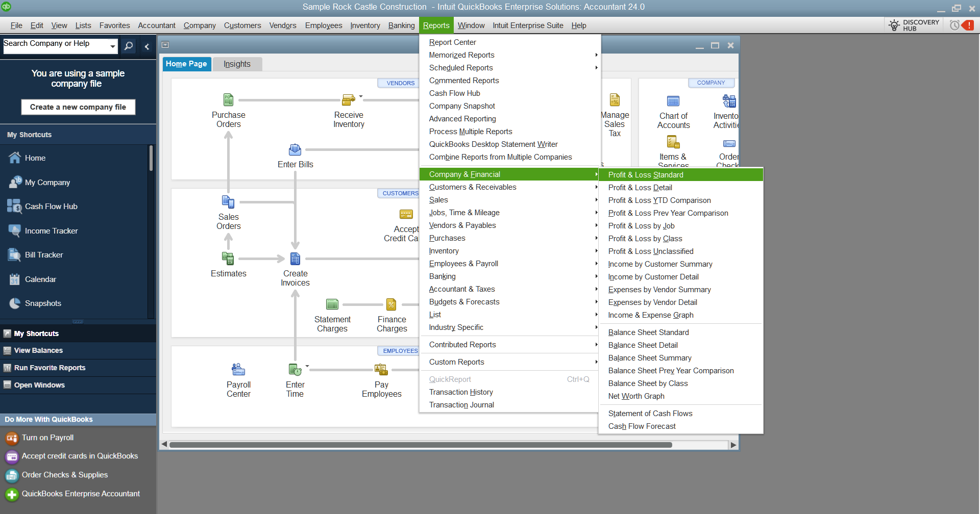Click Create a new company file button

click(78, 107)
